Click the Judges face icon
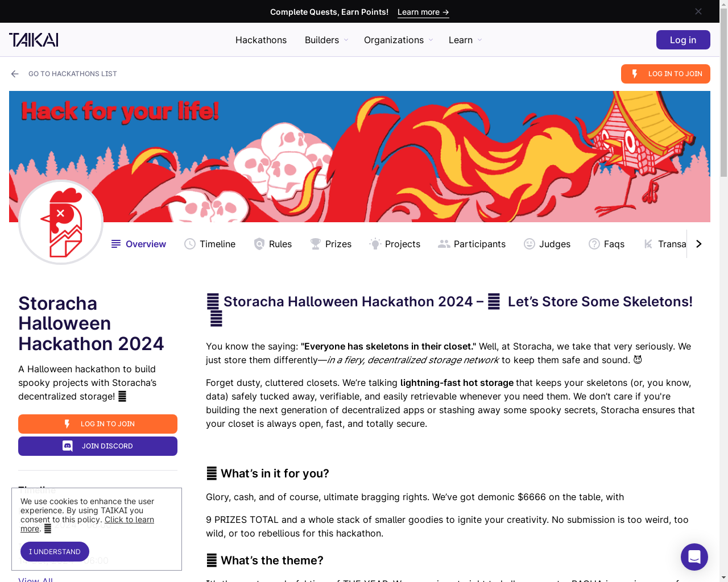Image resolution: width=728 pixels, height=582 pixels. (x=530, y=244)
